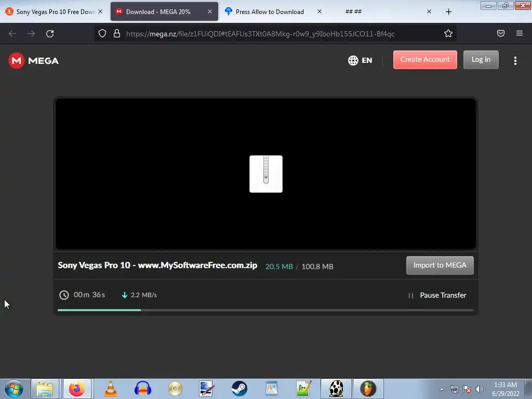Click the monitor with pen taskbar icon
Screen dimensions: 532x399
[207, 389]
